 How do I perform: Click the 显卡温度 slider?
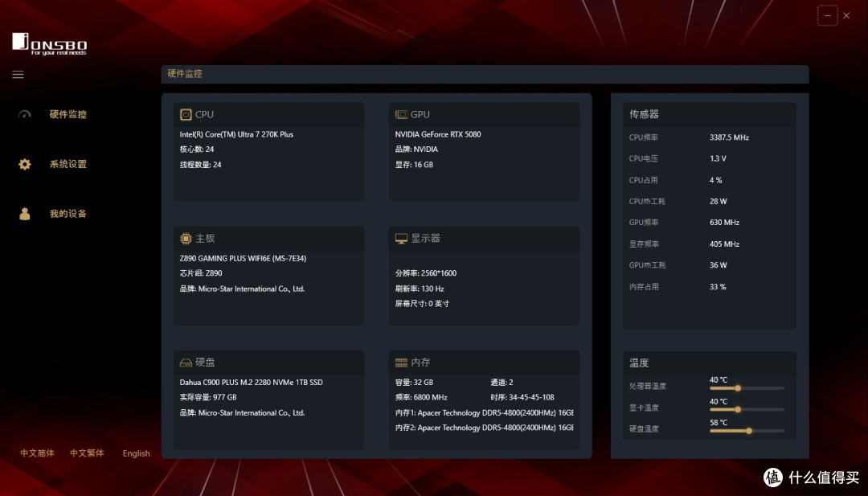point(747,410)
